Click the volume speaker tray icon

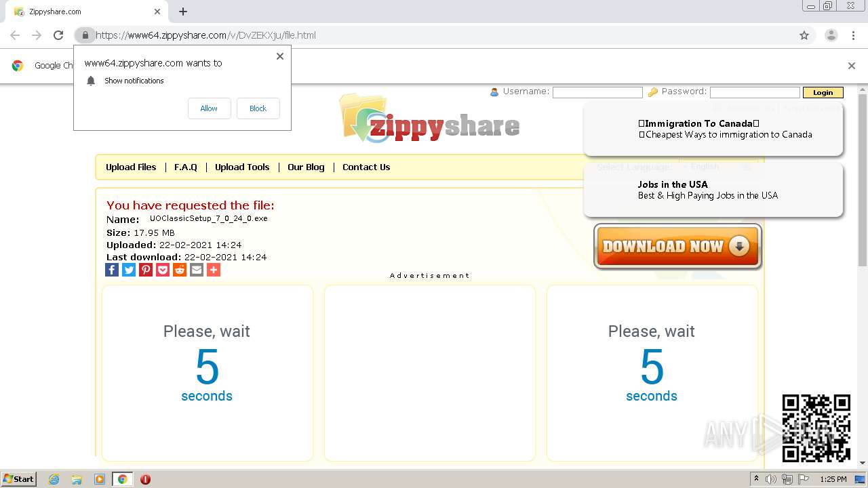(x=771, y=479)
